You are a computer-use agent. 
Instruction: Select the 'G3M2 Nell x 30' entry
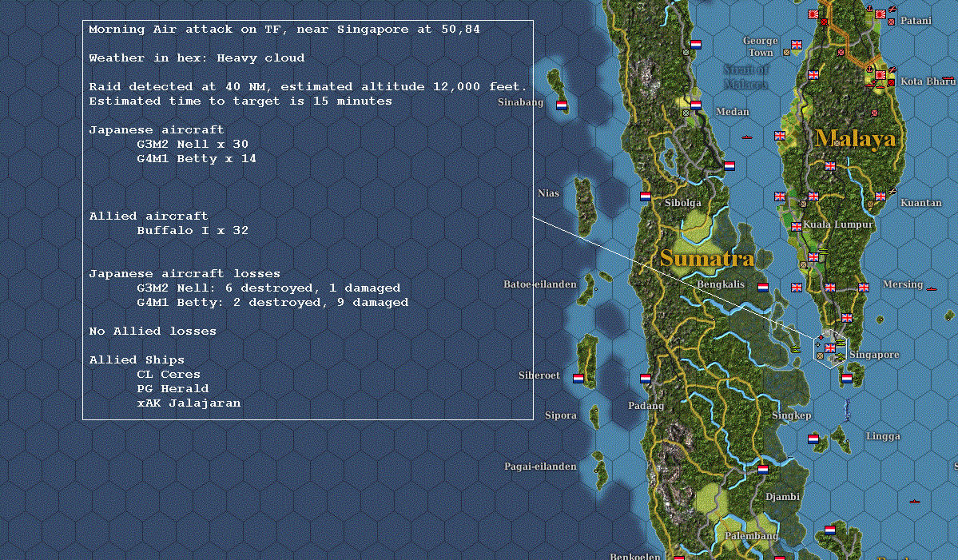[x=193, y=144]
